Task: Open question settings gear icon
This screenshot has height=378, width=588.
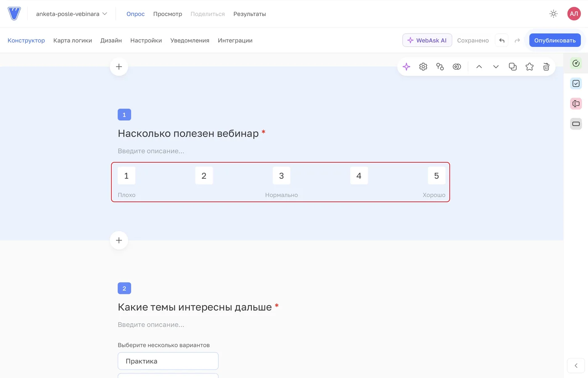Action: coord(423,67)
